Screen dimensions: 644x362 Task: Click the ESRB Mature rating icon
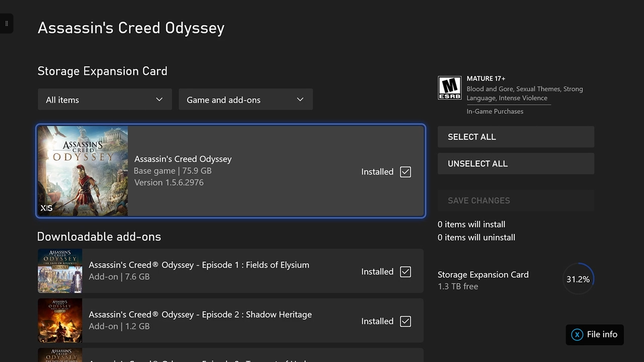pos(449,88)
